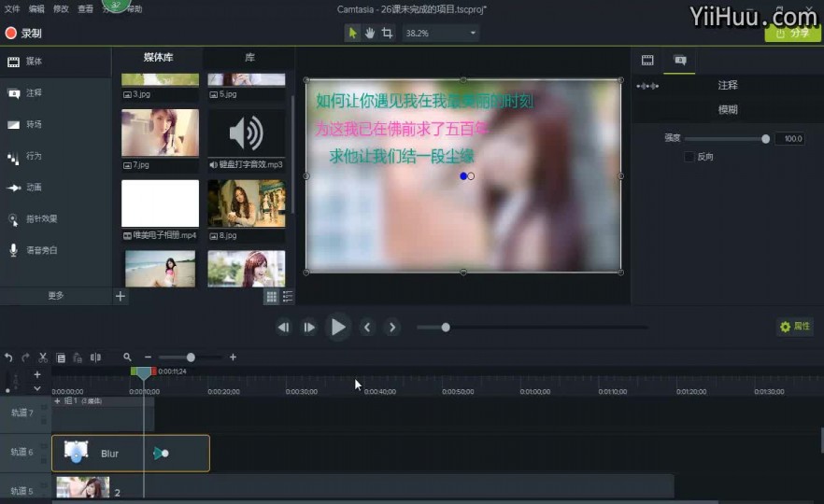Select the Crop tool

(388, 33)
